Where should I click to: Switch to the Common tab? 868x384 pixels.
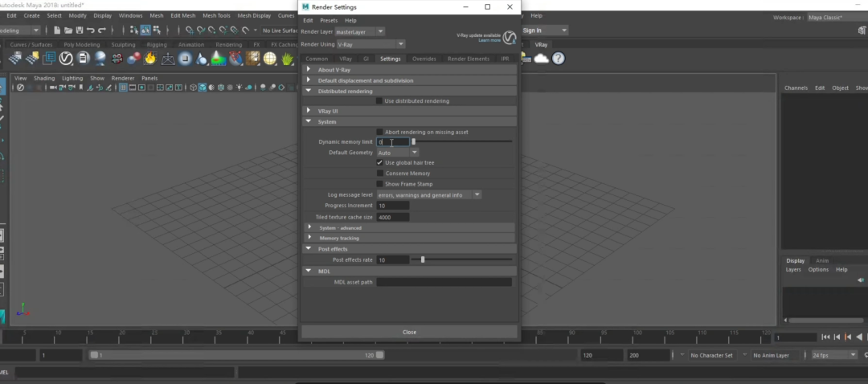317,59
